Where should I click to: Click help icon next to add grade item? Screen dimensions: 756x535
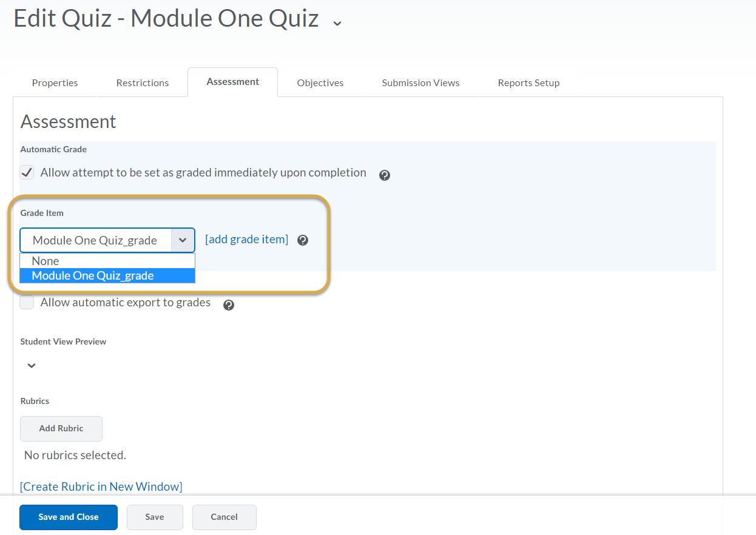coord(303,240)
